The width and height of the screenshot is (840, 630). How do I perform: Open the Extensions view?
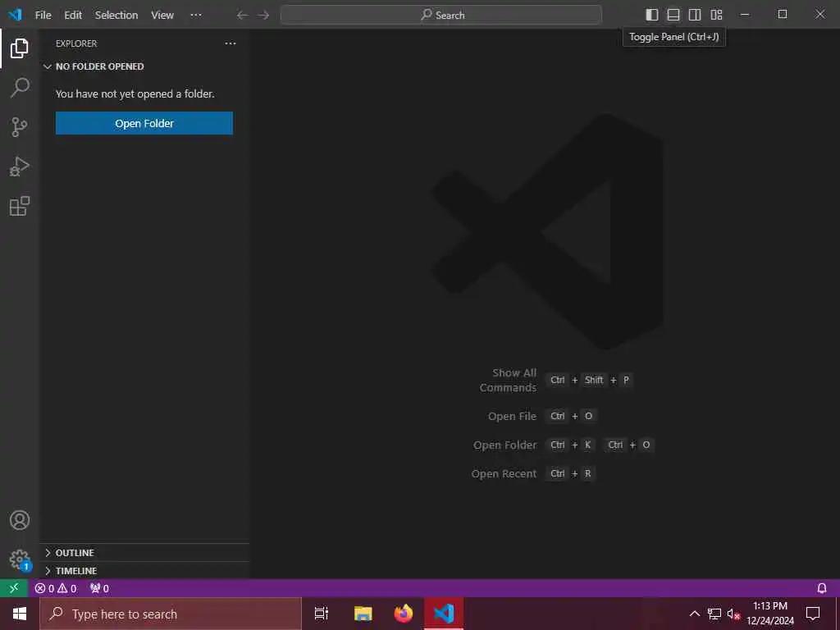[20, 206]
